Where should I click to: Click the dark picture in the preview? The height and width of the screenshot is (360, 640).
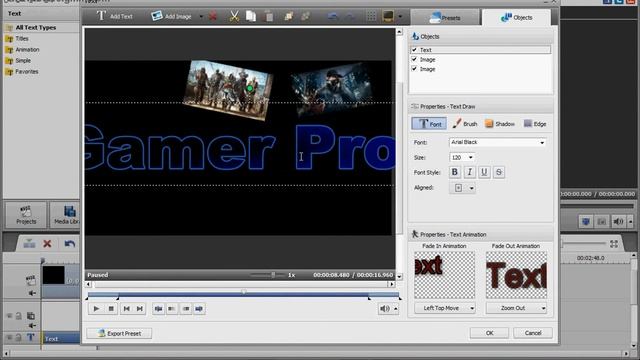coord(331,89)
